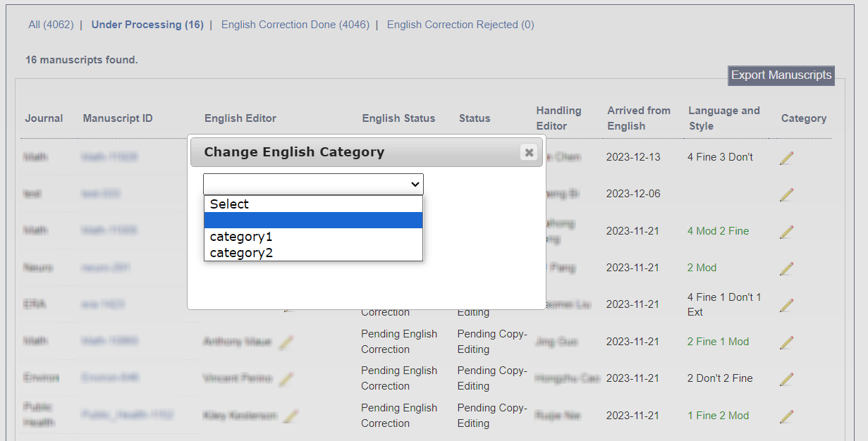868x441 pixels.
Task: Edit category of the '1 Fine 2 Mod' row
Action: [x=786, y=416]
